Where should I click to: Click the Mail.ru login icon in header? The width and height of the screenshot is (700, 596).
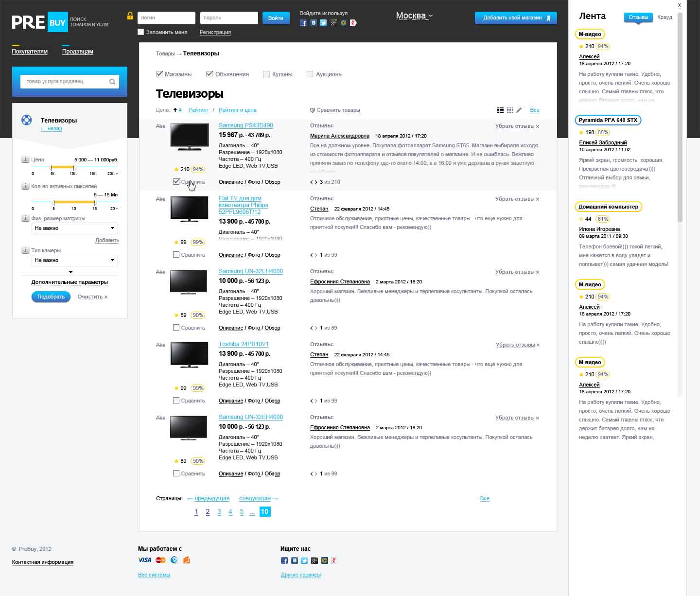(x=344, y=23)
